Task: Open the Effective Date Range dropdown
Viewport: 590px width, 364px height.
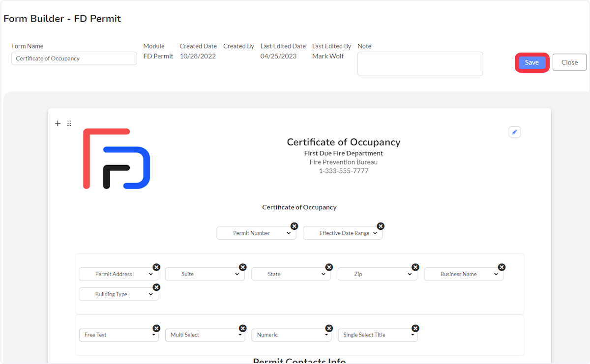Action: [343, 233]
